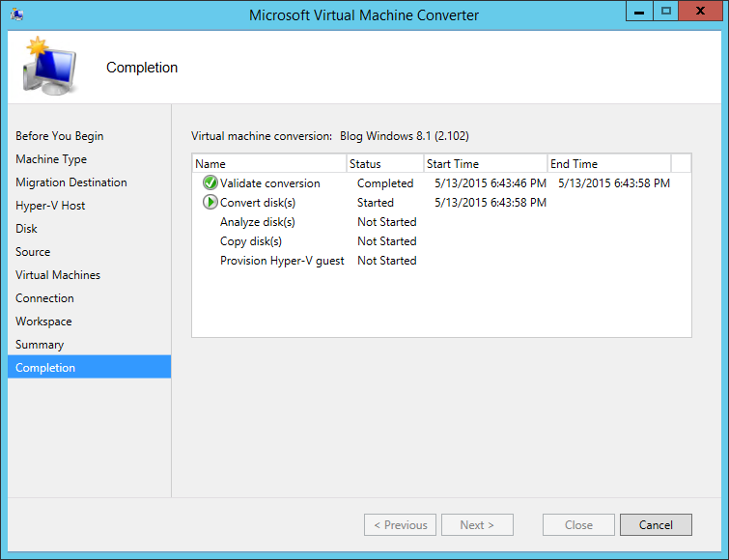Viewport: 729px width, 560px height.
Task: Click the green play icon beside Convert disk(s)
Action: click(210, 202)
